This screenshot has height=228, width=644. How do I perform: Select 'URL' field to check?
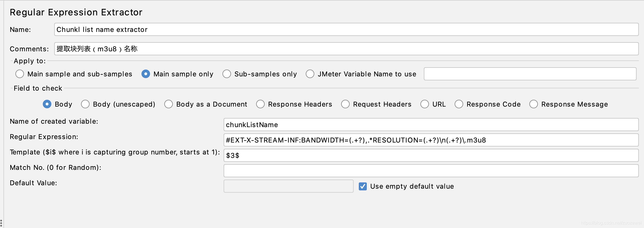point(425,104)
